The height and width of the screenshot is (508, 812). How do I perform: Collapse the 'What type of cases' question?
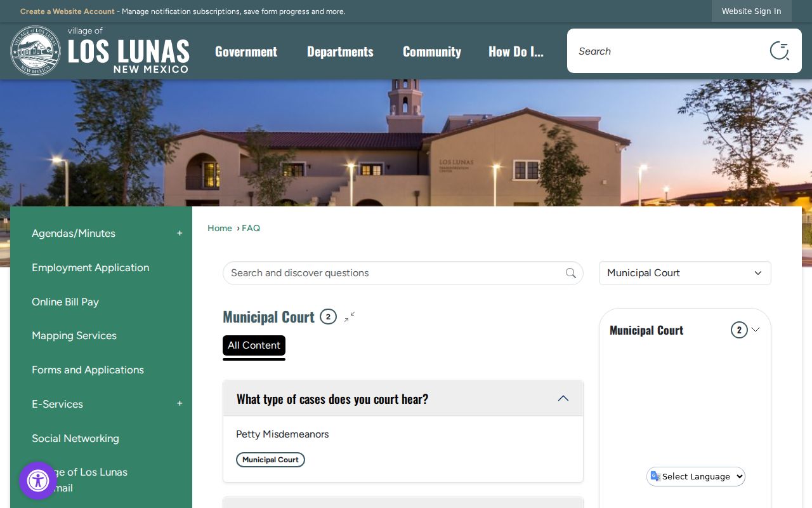(x=563, y=399)
